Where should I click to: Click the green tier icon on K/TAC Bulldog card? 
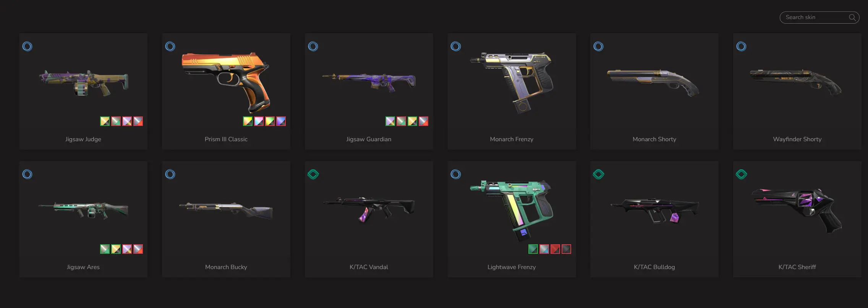click(x=598, y=174)
